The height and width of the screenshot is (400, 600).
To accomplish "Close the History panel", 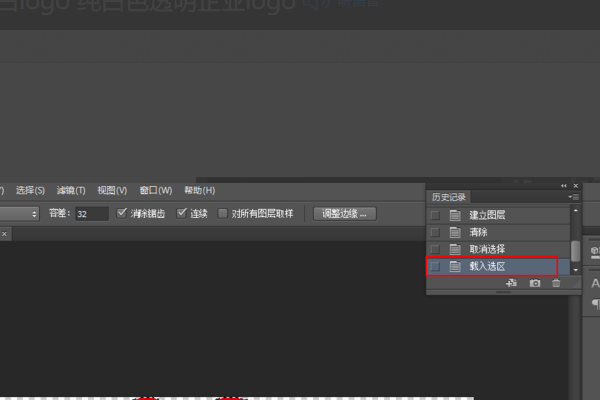I will [x=576, y=186].
